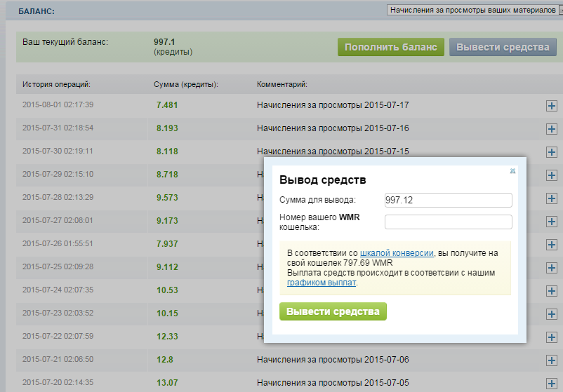This screenshot has height=392, width=563.
Task: Expand details for the 2015-07-25 02:09:28 row
Action: [x=552, y=268]
